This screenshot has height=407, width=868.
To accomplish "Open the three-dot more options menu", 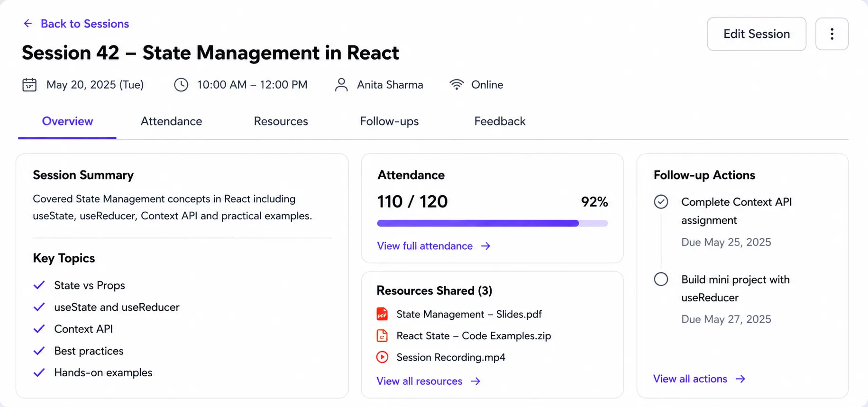I will click(831, 34).
